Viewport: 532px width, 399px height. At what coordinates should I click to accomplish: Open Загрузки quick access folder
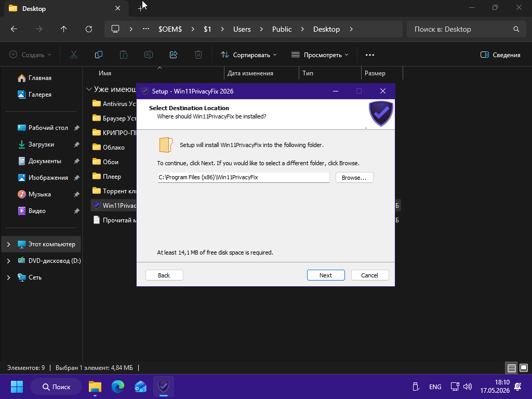coord(43,144)
